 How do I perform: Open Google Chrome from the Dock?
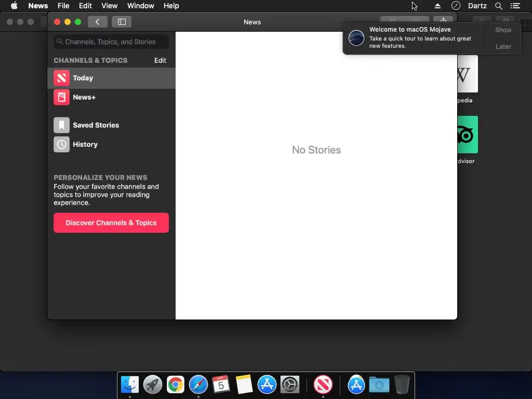point(176,385)
